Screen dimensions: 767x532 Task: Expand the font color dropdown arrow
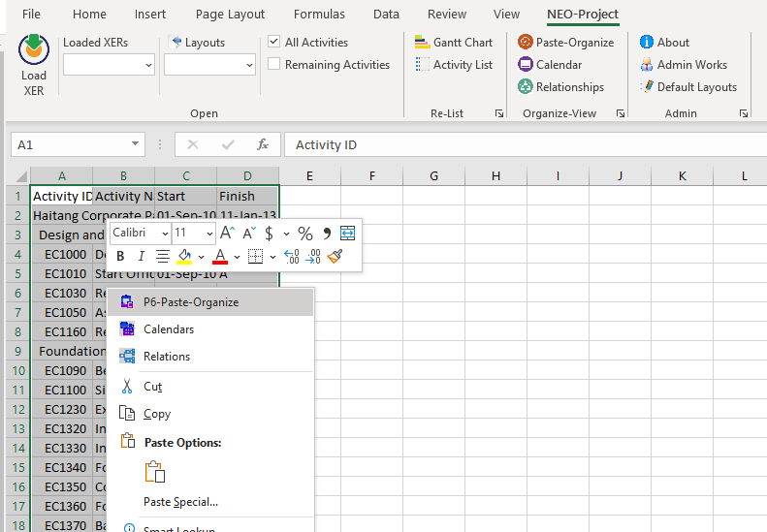(x=237, y=256)
